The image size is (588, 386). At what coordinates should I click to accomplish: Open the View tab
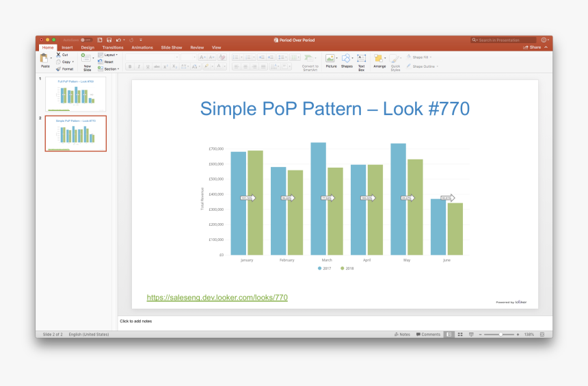tap(216, 47)
